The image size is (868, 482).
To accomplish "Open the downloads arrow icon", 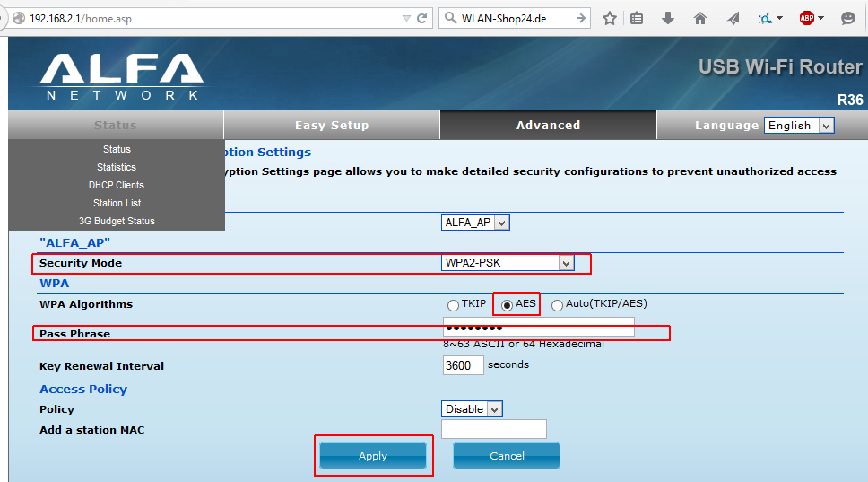I will (668, 18).
